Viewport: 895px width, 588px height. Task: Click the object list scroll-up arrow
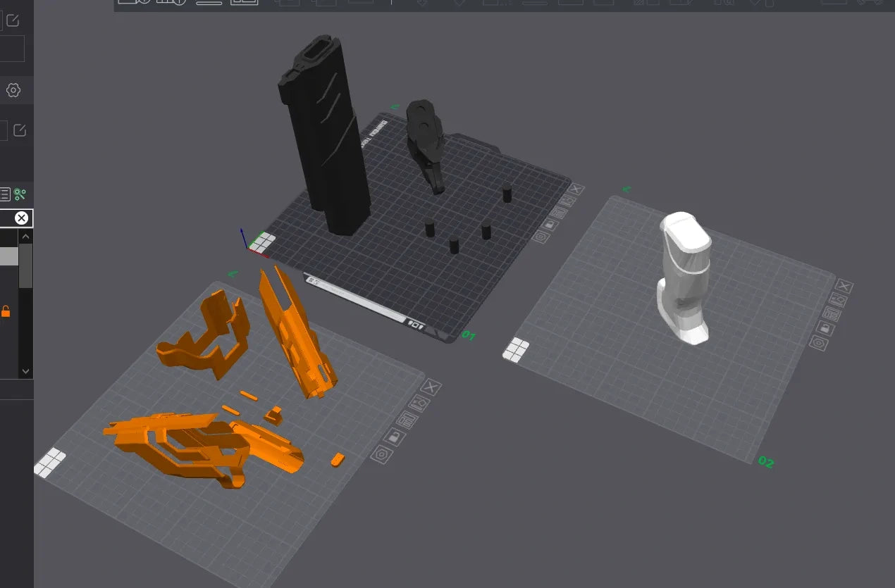25,237
